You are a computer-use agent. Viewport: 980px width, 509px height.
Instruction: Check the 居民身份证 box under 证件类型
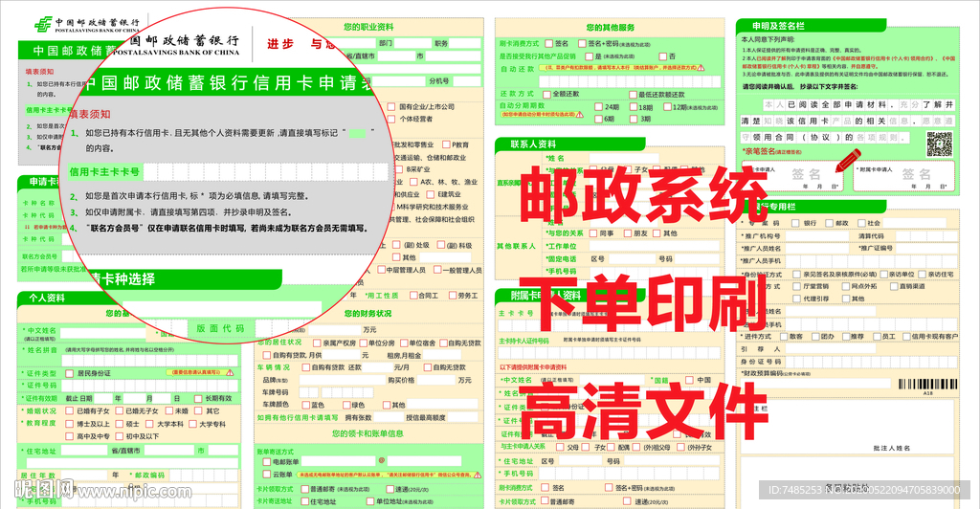point(69,373)
